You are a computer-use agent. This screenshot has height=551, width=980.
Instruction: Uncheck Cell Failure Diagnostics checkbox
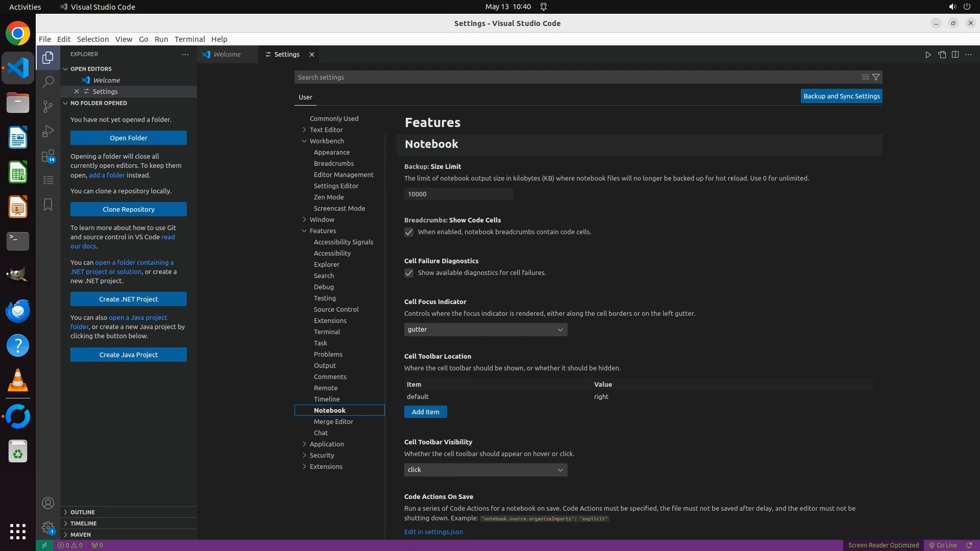point(409,273)
